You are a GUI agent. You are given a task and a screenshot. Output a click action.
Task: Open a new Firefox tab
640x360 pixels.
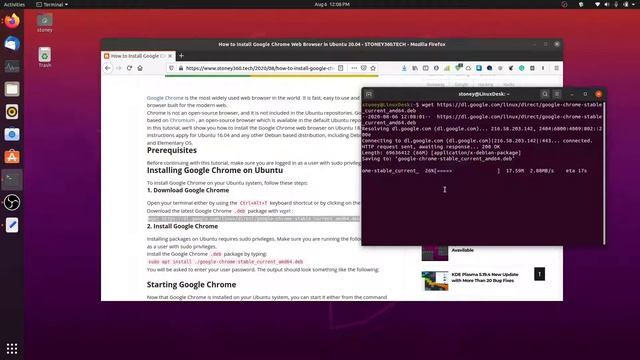(x=182, y=56)
